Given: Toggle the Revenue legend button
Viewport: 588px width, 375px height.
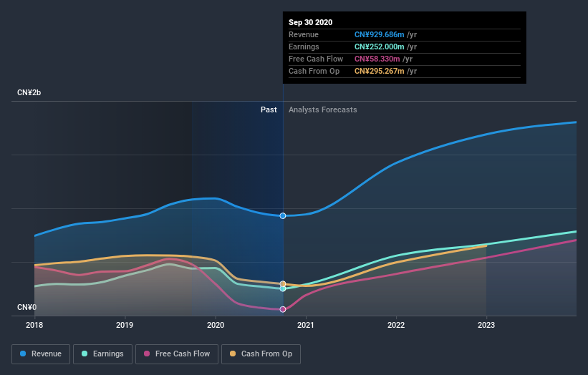Looking at the screenshot, I should coord(41,354).
